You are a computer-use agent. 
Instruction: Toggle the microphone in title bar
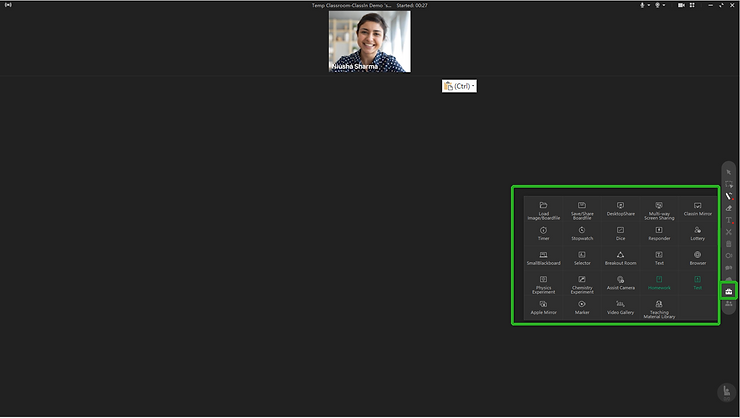point(642,5)
